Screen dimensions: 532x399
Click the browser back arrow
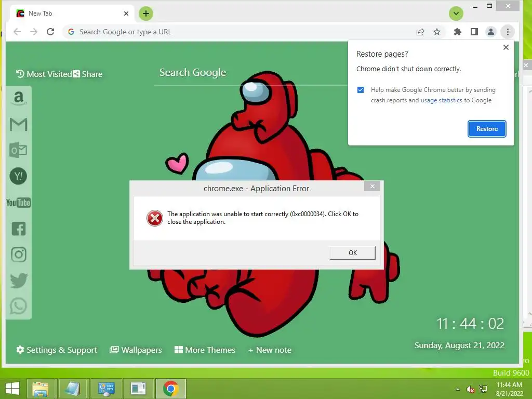(x=17, y=32)
